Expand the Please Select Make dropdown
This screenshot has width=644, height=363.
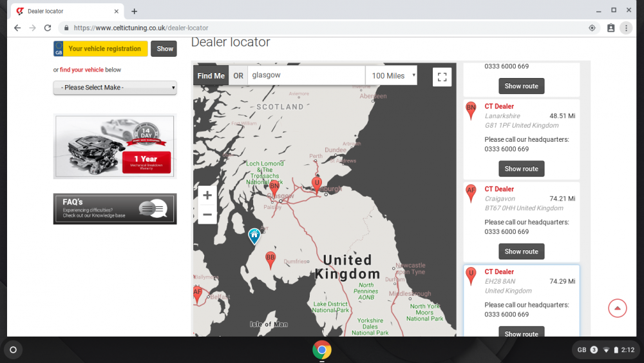[115, 88]
